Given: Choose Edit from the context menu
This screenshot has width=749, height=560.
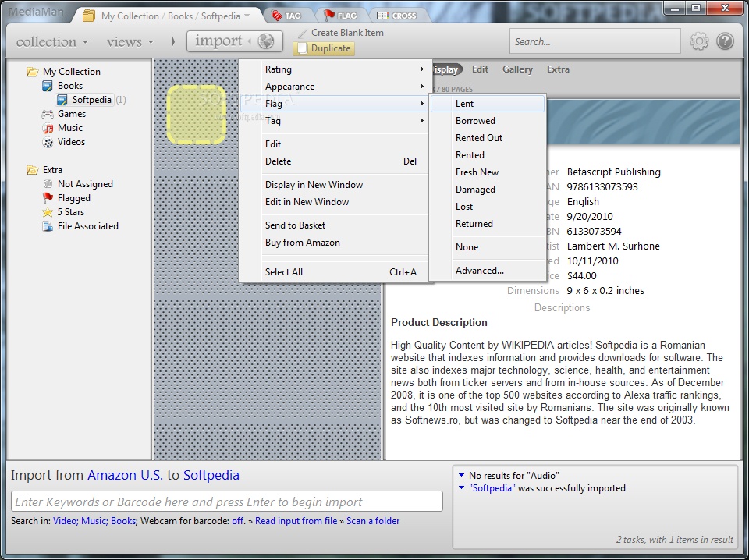Looking at the screenshot, I should pos(335,144).
